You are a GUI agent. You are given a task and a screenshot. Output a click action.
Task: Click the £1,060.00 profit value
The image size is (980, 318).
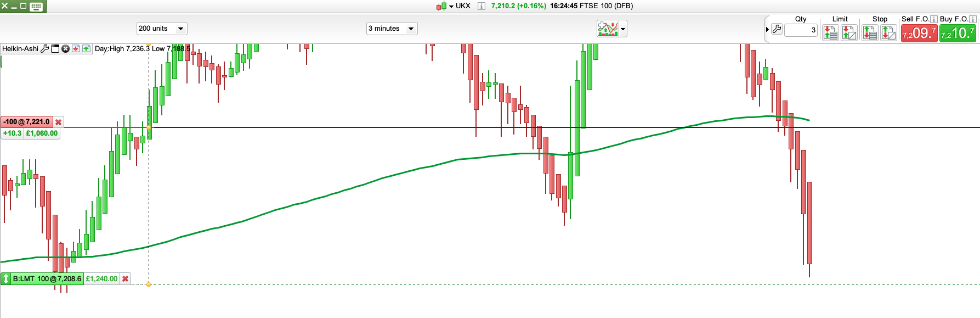(x=42, y=133)
